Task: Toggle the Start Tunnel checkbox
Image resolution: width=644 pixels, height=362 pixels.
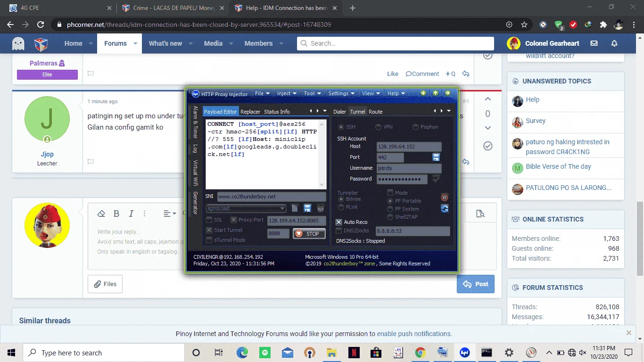Action: (x=209, y=230)
